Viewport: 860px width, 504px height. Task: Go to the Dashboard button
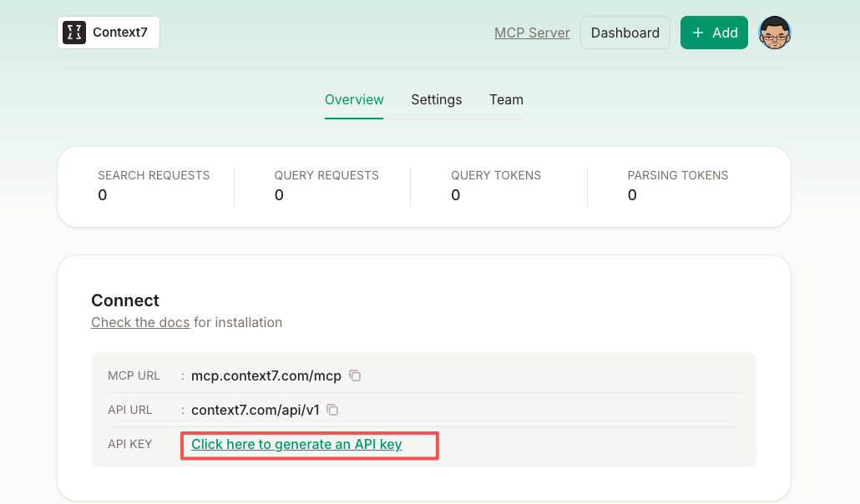coord(625,33)
